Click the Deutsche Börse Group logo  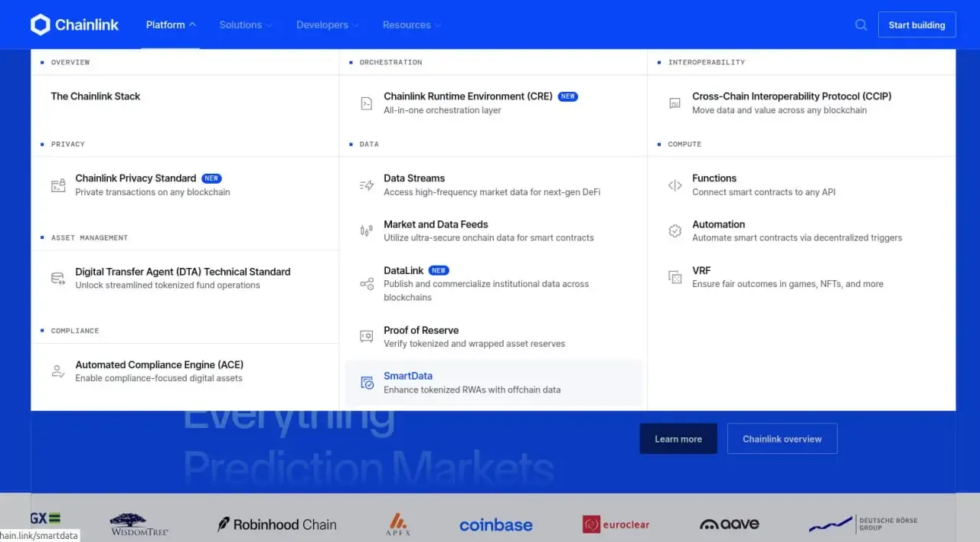(x=863, y=524)
